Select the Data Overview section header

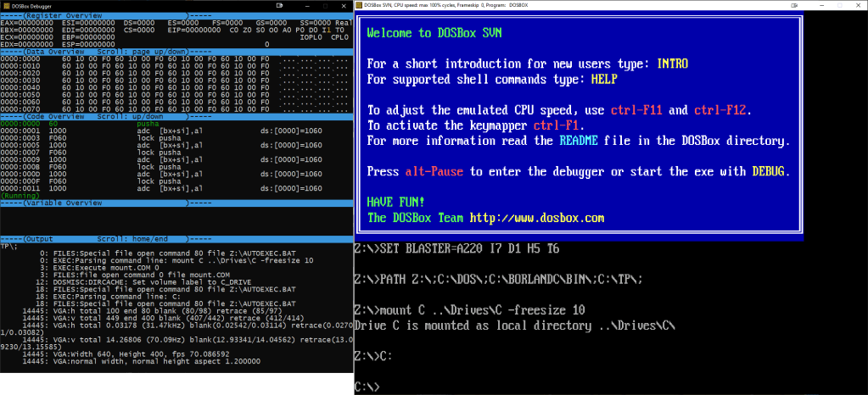[176, 52]
